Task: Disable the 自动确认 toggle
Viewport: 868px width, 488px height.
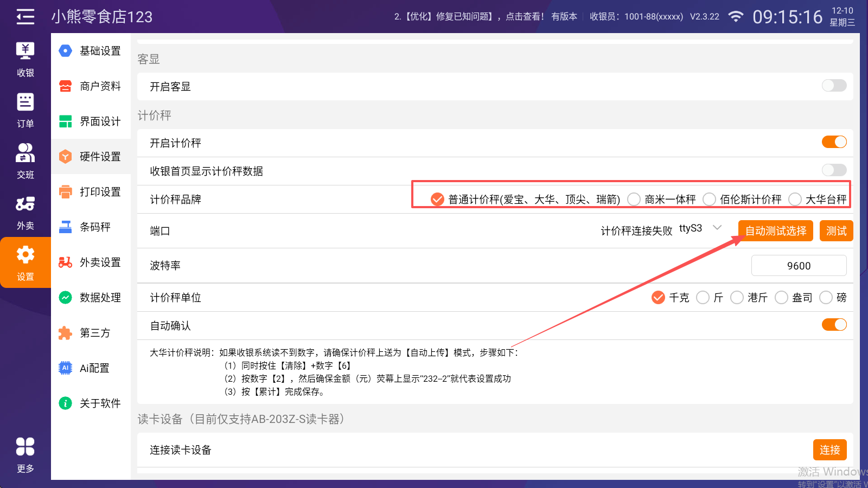Action: point(834,325)
